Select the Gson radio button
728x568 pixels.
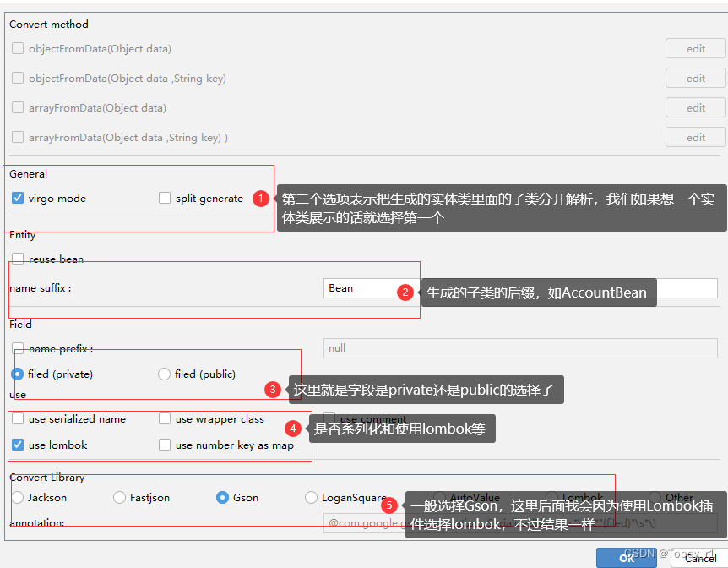point(222,497)
